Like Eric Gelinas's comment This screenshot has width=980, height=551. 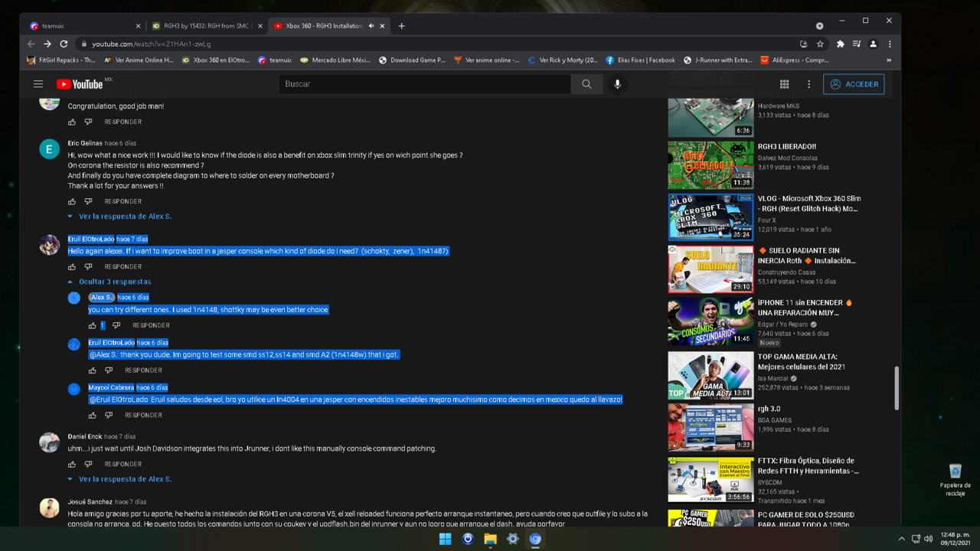[72, 201]
